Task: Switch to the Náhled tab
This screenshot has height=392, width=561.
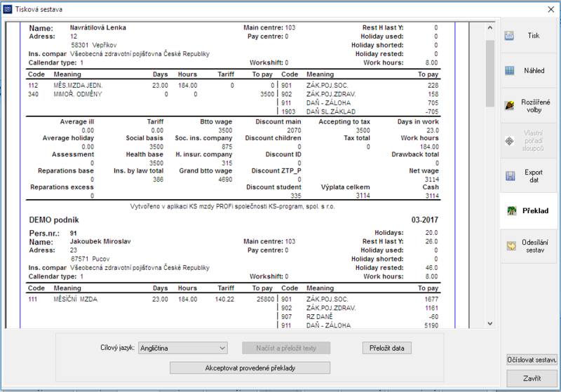Action: [x=529, y=70]
